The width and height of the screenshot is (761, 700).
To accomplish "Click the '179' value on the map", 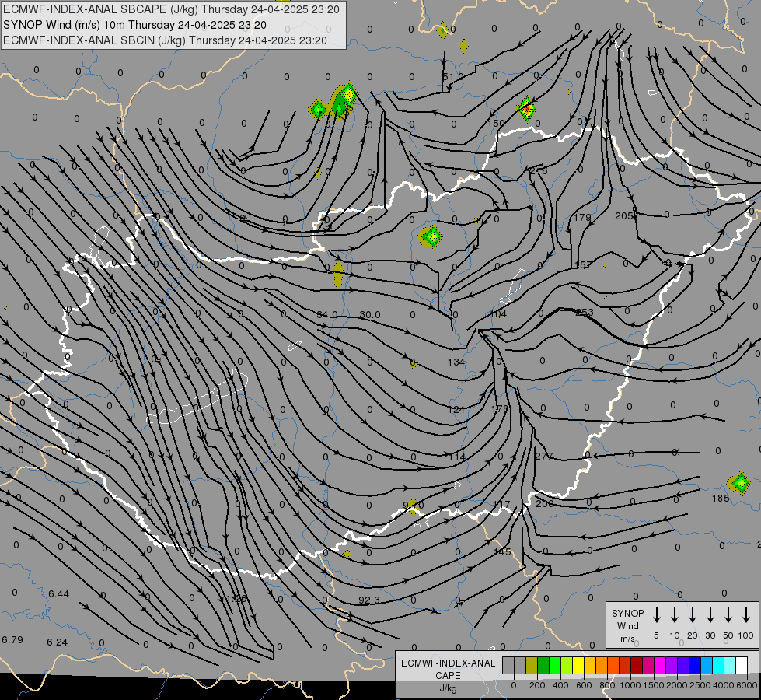I will tap(582, 217).
